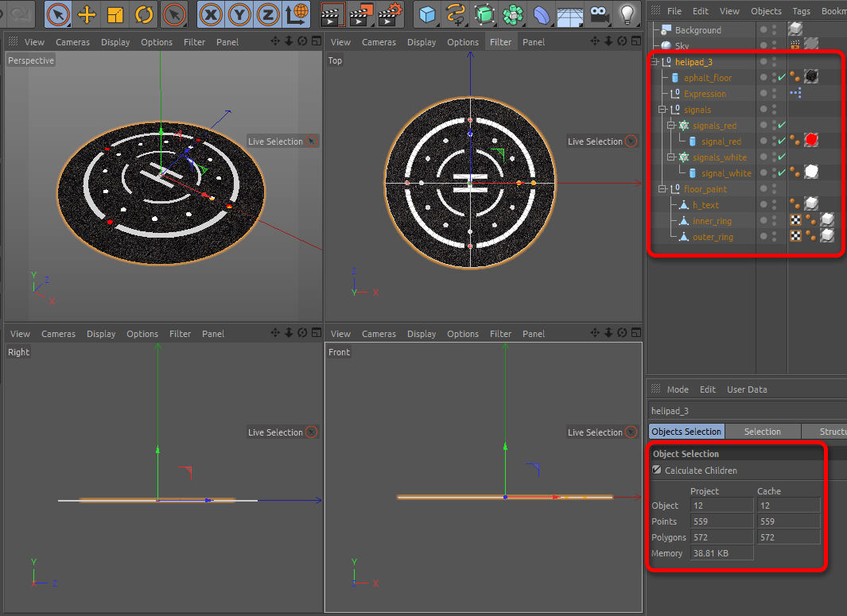This screenshot has width=847, height=616.
Task: Open the Camera objects icon
Action: 600,14
